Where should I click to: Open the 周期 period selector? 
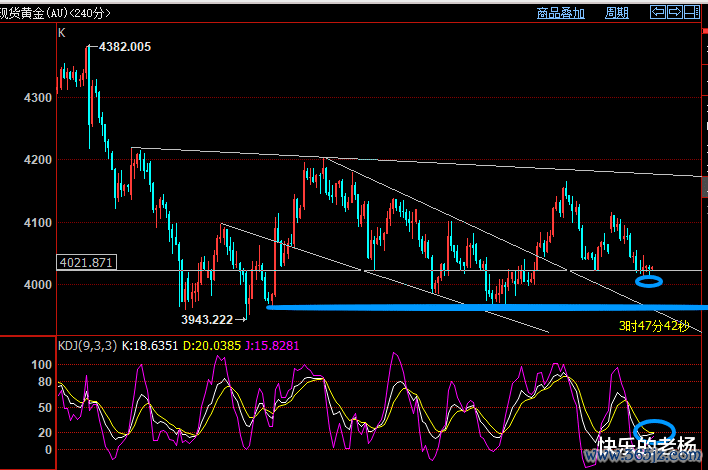click(616, 13)
